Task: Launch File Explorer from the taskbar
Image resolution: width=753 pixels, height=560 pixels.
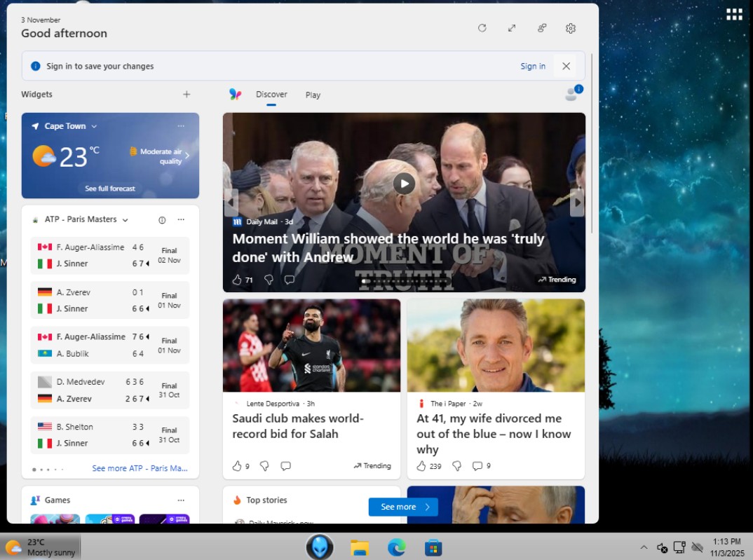Action: (x=360, y=547)
